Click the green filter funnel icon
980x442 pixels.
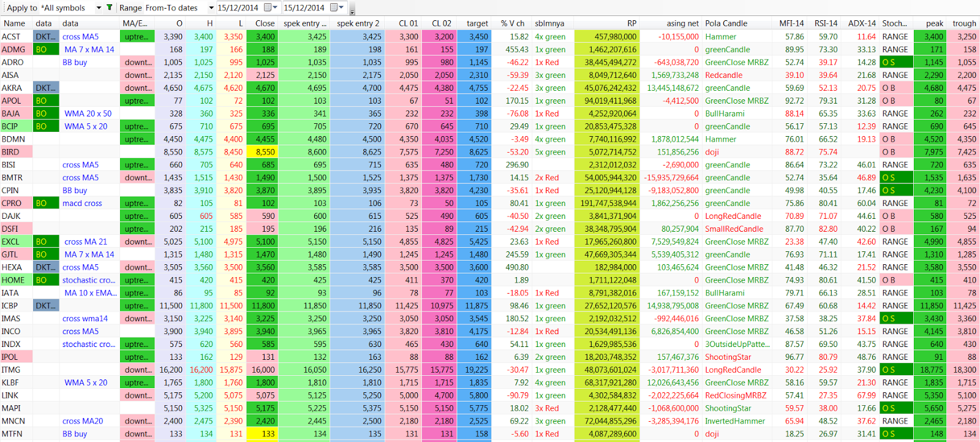(110, 7)
